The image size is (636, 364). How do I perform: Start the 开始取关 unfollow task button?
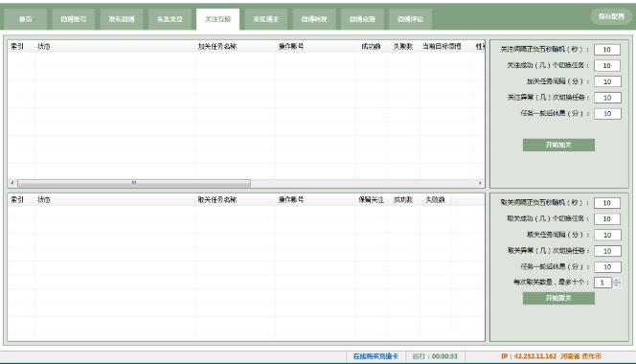[558, 298]
